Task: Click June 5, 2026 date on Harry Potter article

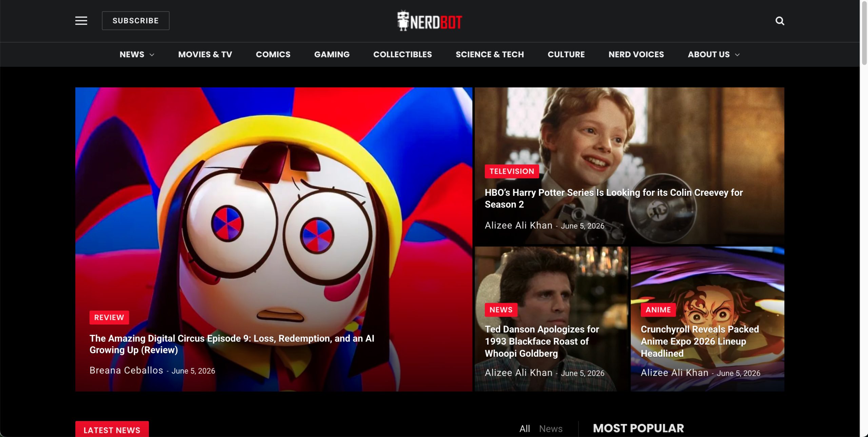Action: (583, 226)
